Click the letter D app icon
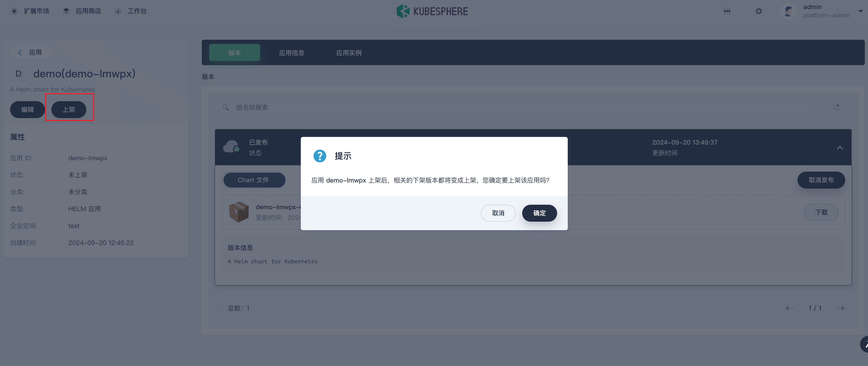This screenshot has width=868, height=366. (x=19, y=73)
